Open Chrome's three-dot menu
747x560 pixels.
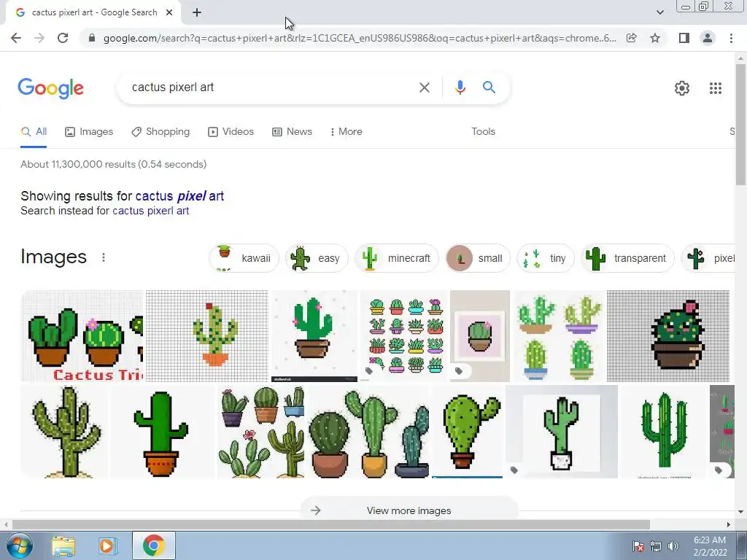pos(731,38)
